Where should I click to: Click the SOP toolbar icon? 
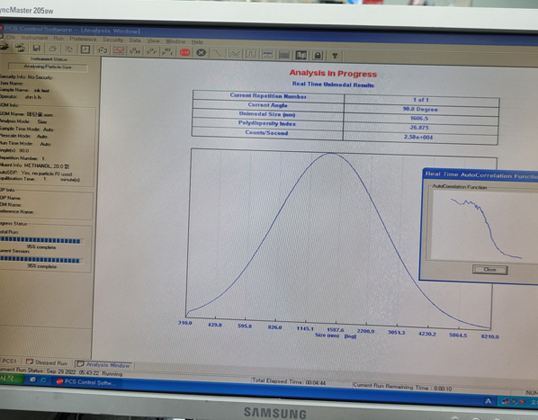[152, 51]
